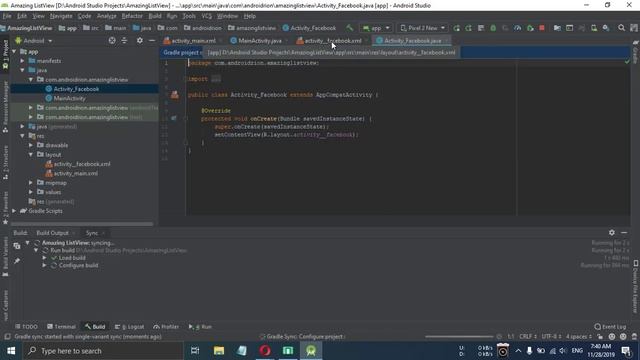The height and width of the screenshot is (360, 640).
Task: Click Task View icon on taskbar
Action: pos(195,351)
